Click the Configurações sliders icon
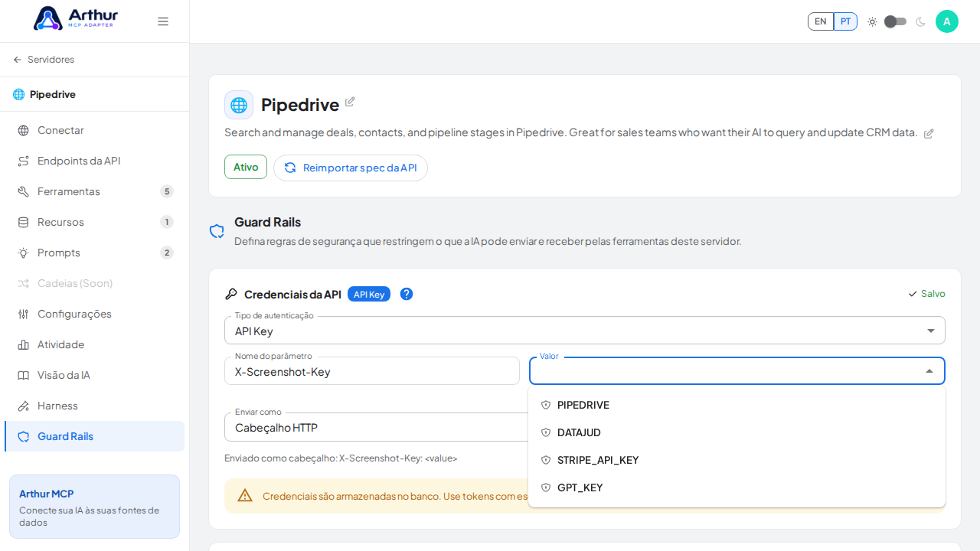980x551 pixels. coord(24,314)
